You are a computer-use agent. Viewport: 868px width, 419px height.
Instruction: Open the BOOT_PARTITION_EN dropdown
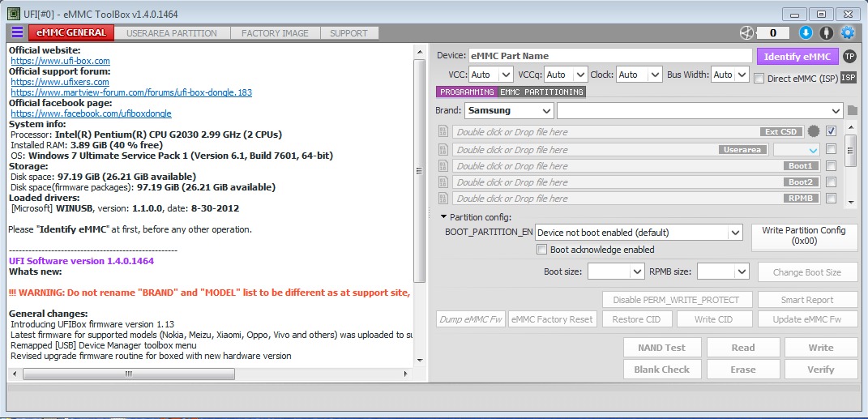tap(639, 233)
